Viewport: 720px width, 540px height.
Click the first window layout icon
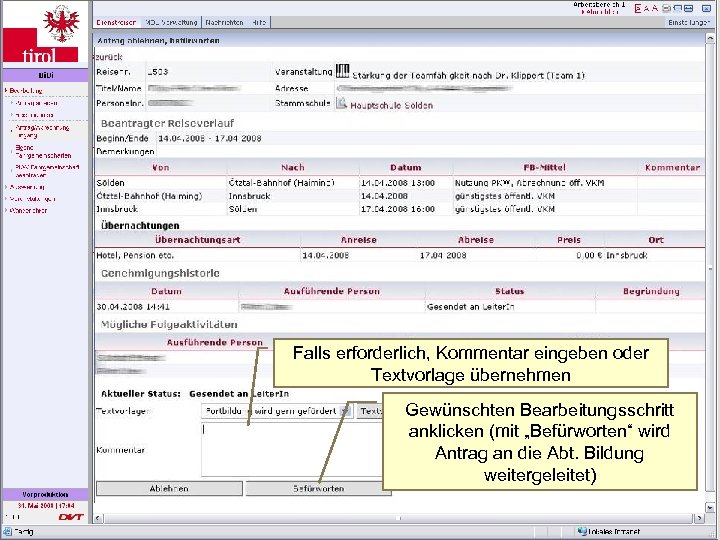point(677,8)
